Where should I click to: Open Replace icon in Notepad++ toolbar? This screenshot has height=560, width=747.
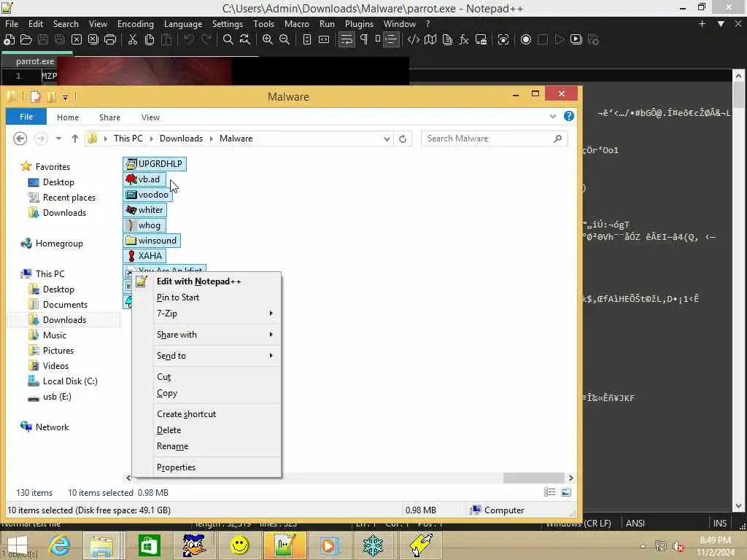[x=245, y=40]
